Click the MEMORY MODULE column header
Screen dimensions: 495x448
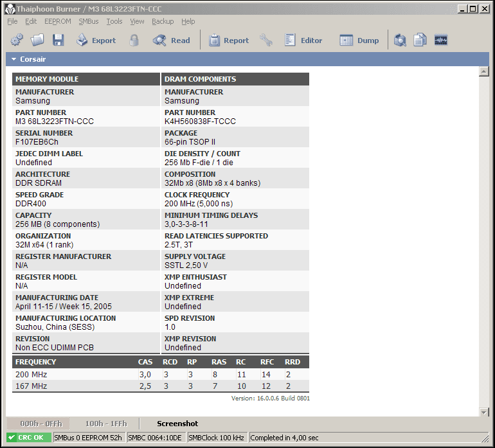(x=86, y=79)
